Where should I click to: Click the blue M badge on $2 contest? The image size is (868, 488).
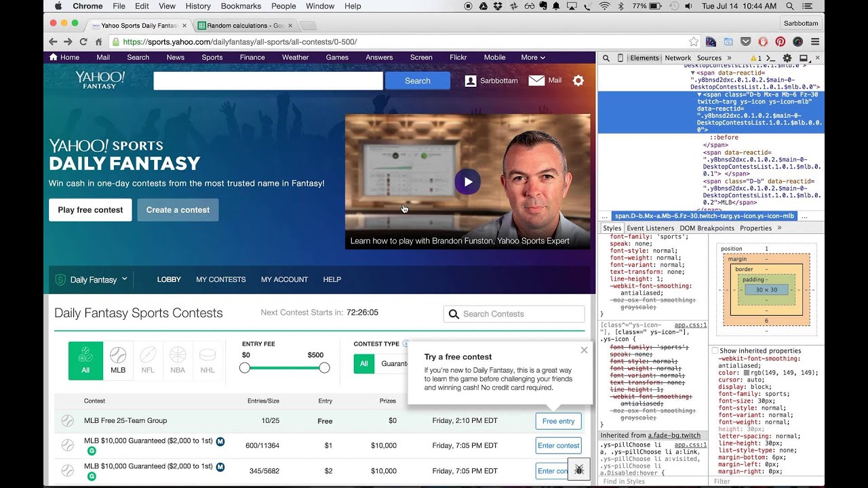(220, 467)
